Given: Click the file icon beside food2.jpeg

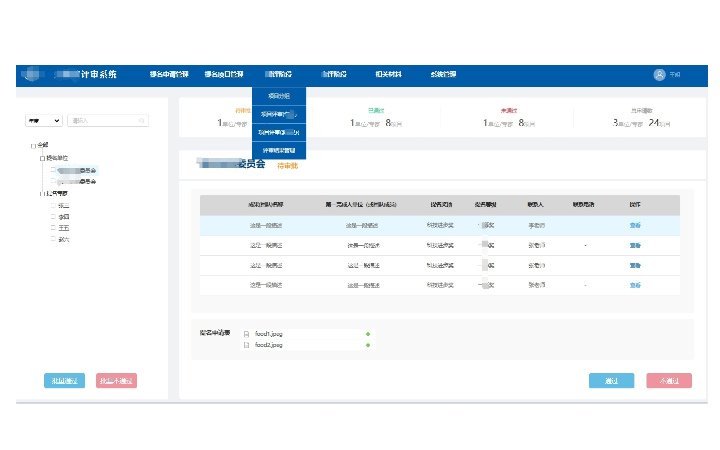Looking at the screenshot, I should (247, 345).
